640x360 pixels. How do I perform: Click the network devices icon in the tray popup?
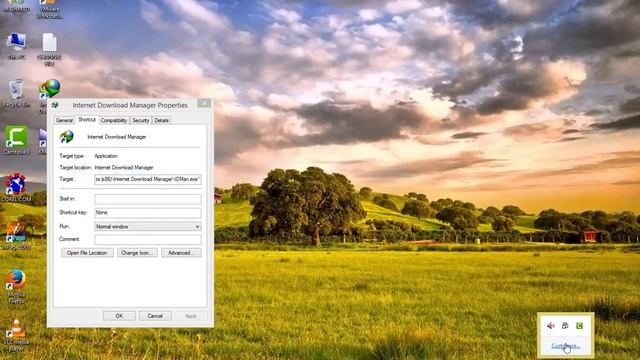(x=565, y=325)
